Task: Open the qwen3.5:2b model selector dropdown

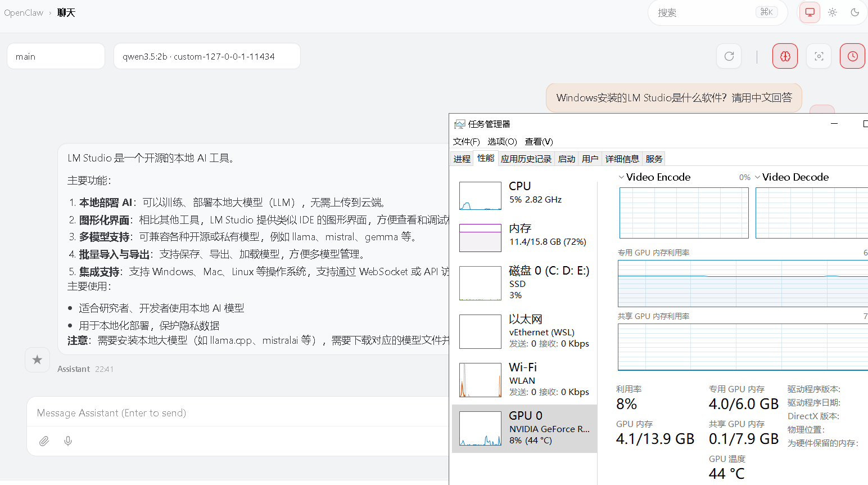Action: click(x=207, y=56)
